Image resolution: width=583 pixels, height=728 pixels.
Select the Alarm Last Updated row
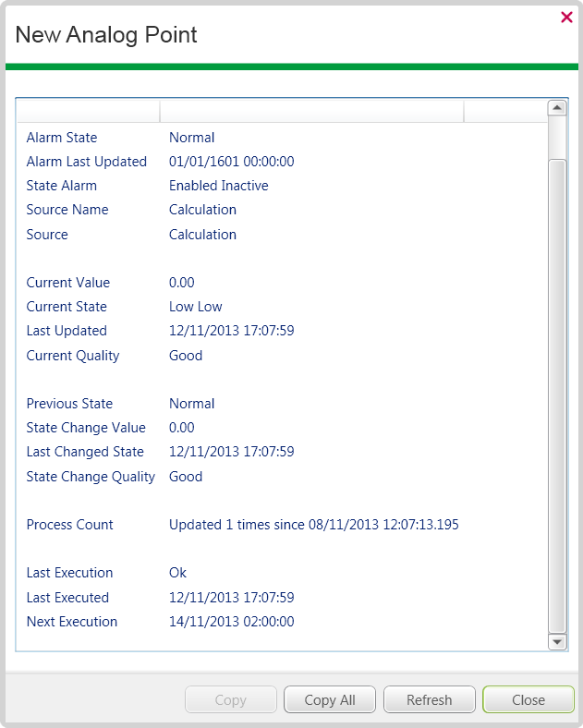point(87,162)
